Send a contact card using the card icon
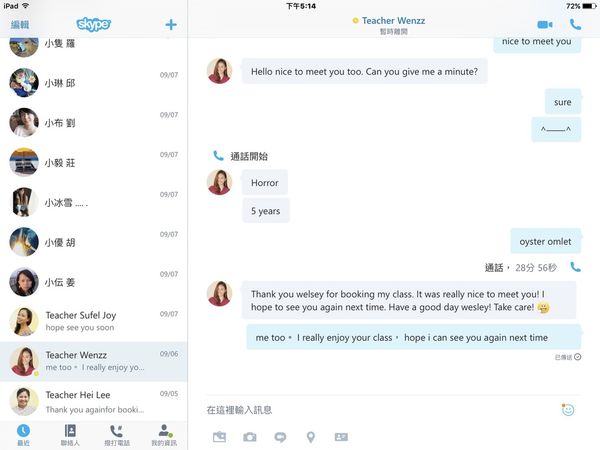 pos(341,437)
